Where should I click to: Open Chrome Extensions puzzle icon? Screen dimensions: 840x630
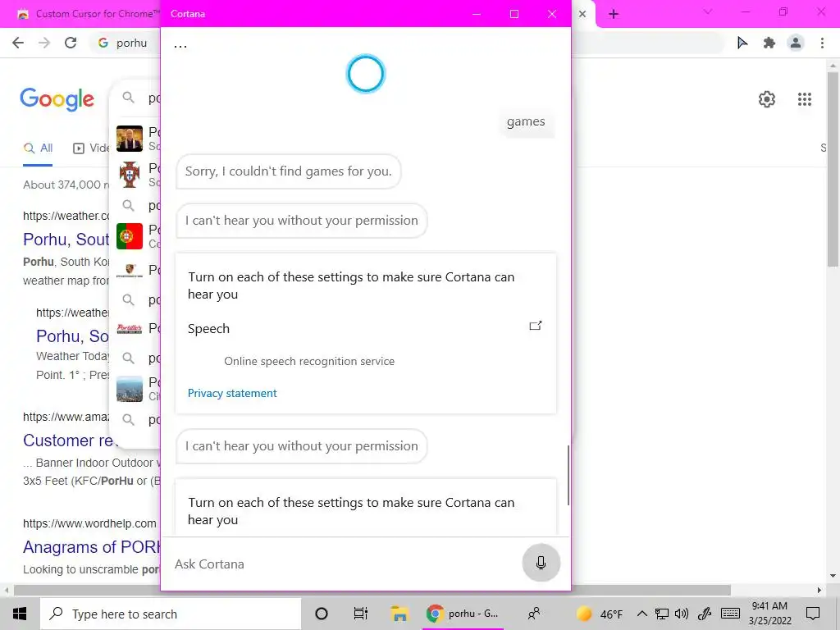point(769,43)
